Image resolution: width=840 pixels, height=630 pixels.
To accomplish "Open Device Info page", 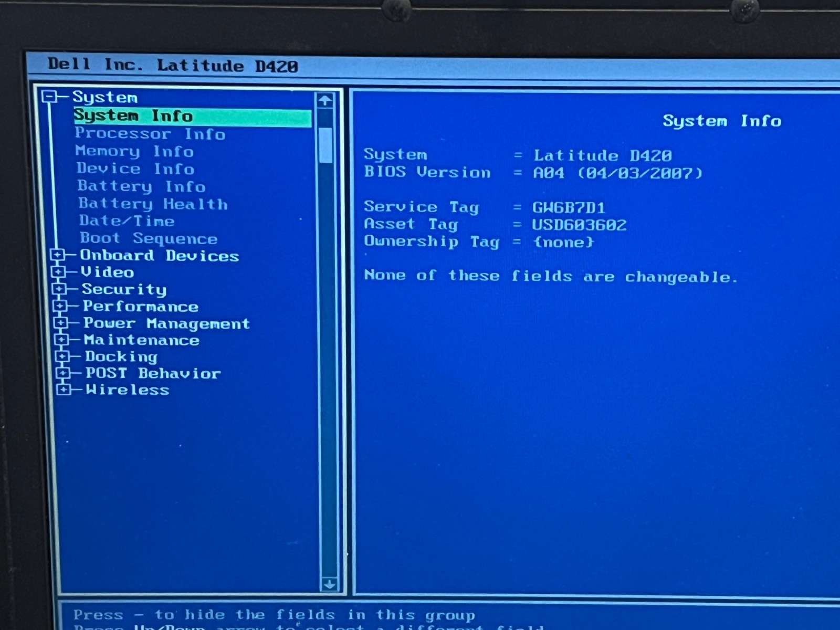I will click(135, 169).
